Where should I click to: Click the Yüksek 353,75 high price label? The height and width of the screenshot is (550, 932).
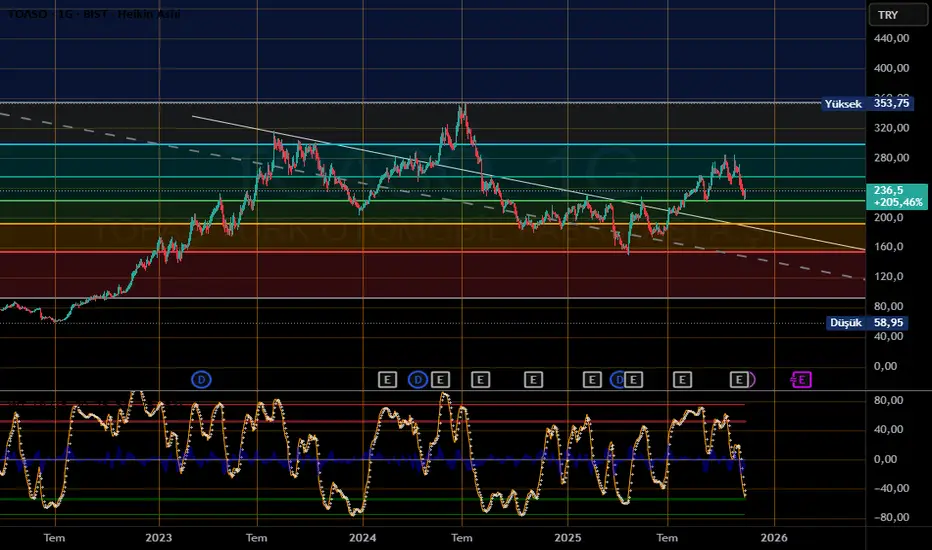coord(866,103)
